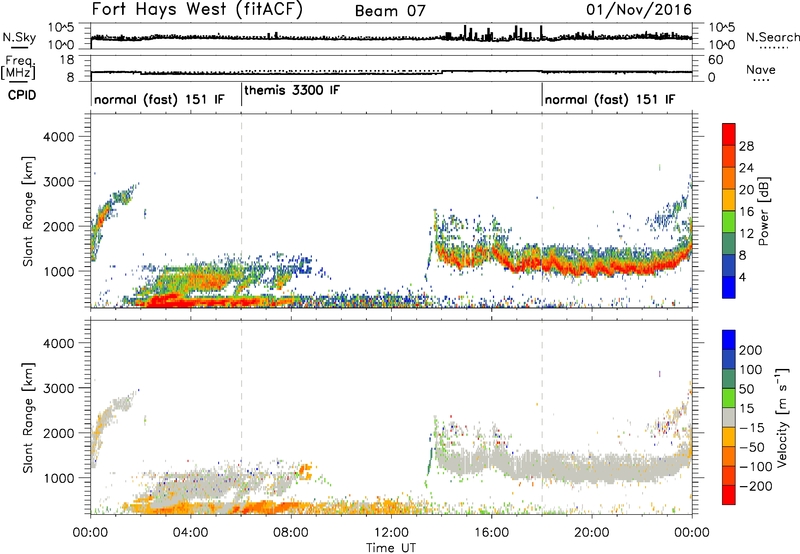Screen dimensions: 800x554
Task: Click the '16:00' time tick label
Action: coord(491,533)
